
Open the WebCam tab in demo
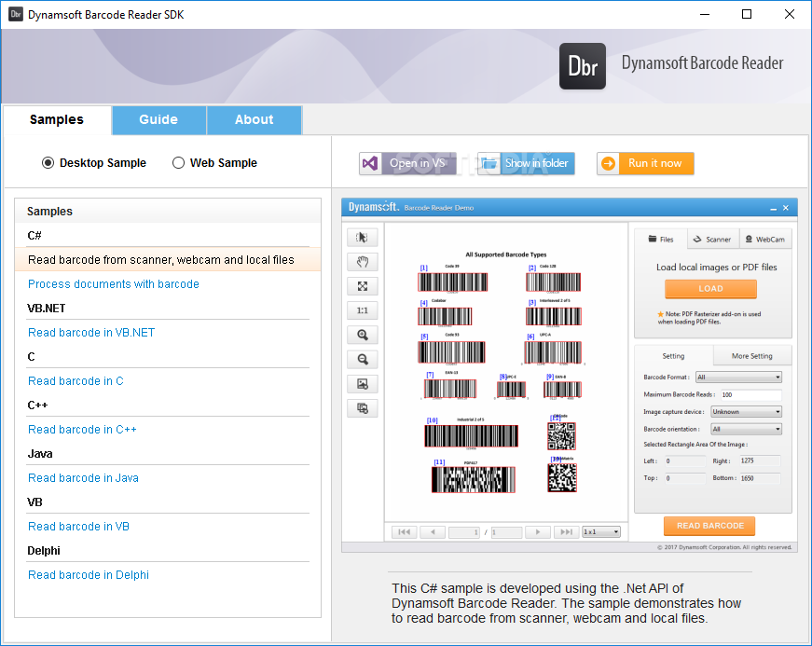[765, 240]
